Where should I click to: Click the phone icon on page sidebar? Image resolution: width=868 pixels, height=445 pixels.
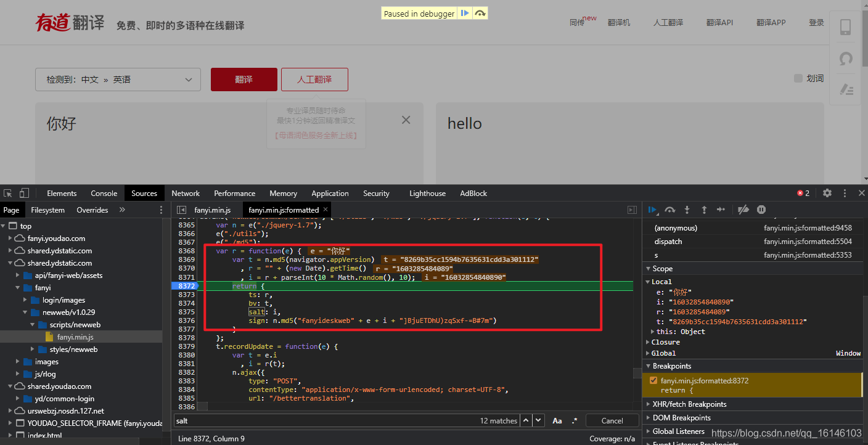[846, 27]
